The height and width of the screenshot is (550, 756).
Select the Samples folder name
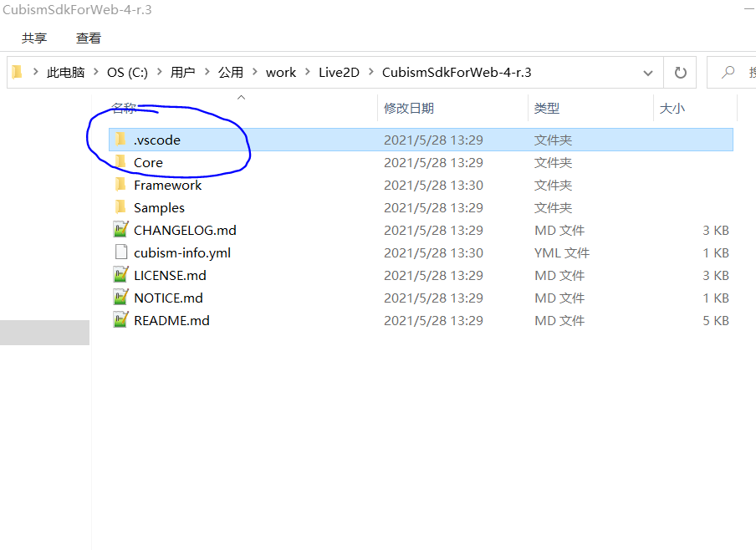point(159,208)
